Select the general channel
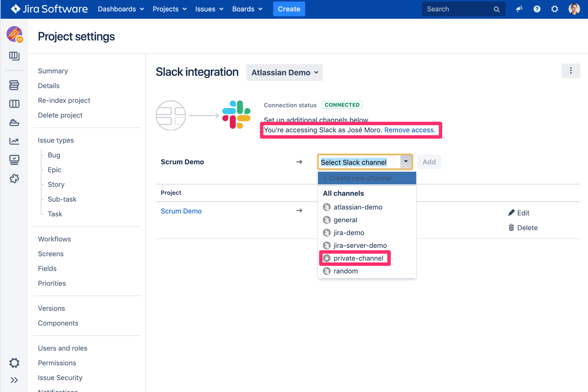Image resolution: width=588 pixels, height=392 pixels. [367, 220]
